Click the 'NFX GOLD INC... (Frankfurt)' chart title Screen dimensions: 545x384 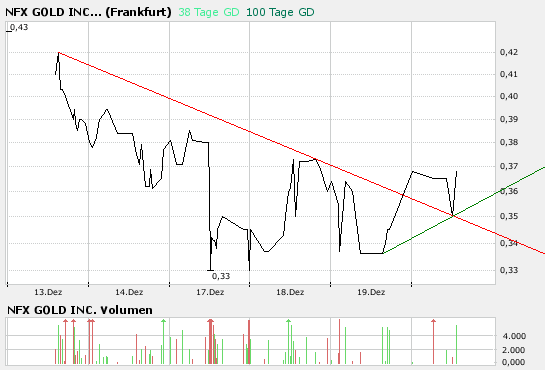pos(88,13)
